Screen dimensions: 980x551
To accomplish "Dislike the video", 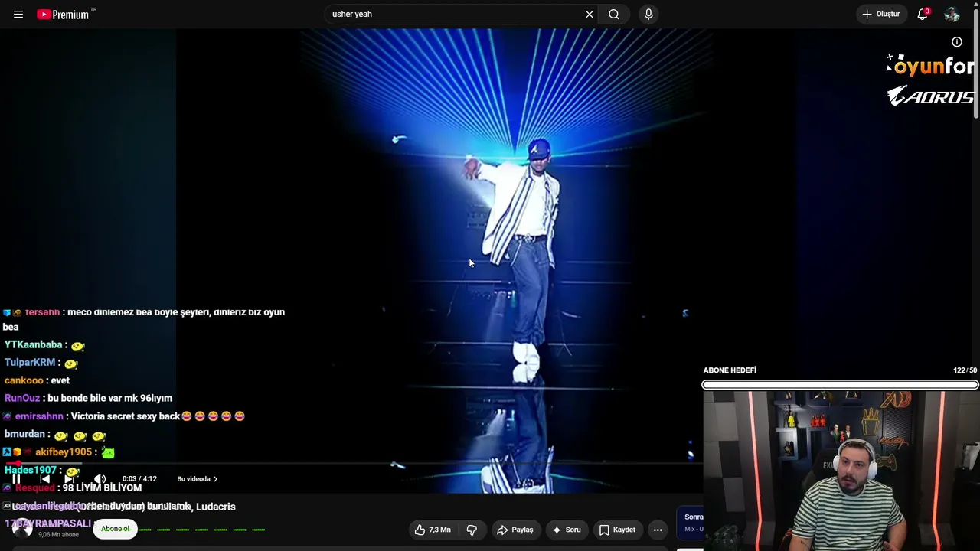I will [472, 530].
